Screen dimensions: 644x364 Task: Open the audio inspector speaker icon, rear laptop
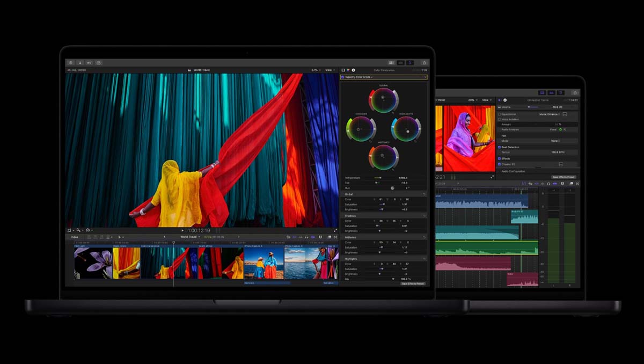tap(500, 100)
